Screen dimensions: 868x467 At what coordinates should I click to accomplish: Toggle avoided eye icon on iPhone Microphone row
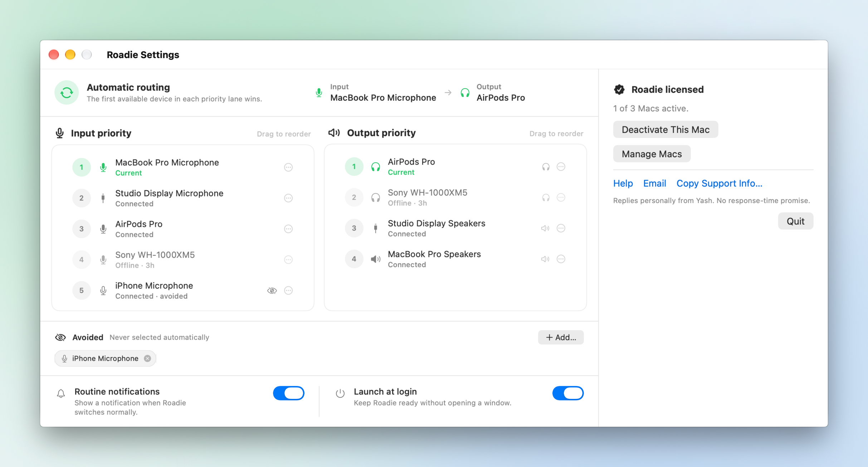[x=272, y=290]
